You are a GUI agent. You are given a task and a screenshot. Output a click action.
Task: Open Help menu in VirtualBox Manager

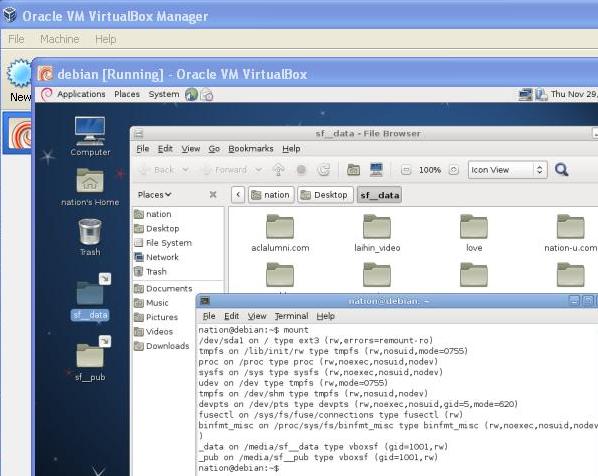click(x=106, y=39)
